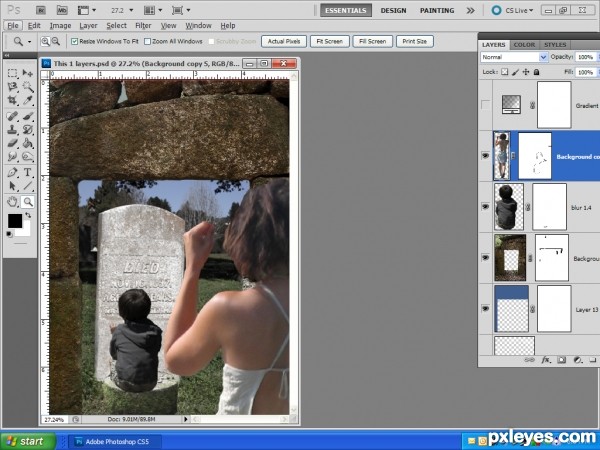Open the File menu

(x=13, y=26)
